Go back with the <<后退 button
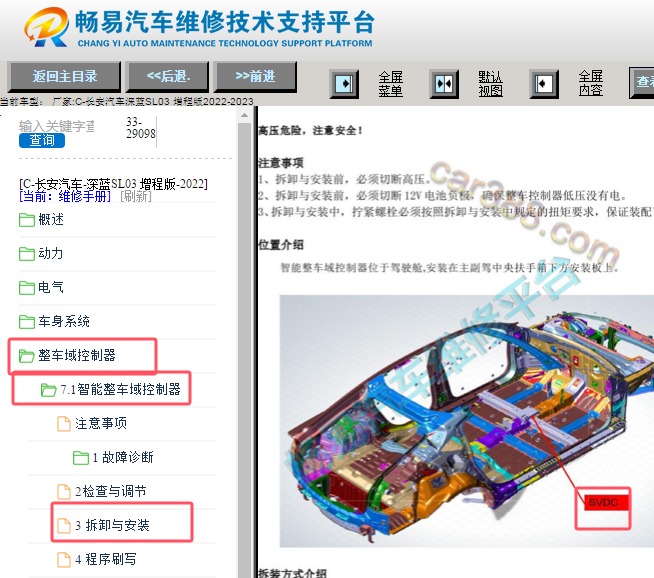The height and width of the screenshot is (578, 654). pyautogui.click(x=168, y=77)
